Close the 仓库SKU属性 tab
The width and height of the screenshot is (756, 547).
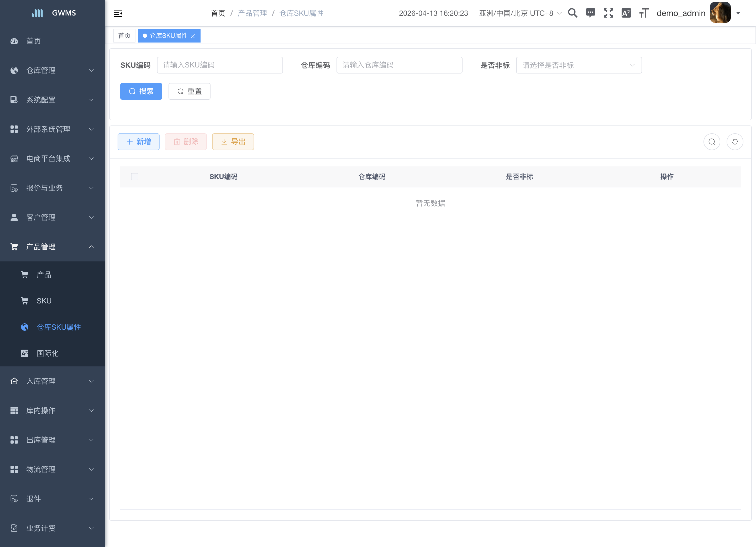point(193,36)
